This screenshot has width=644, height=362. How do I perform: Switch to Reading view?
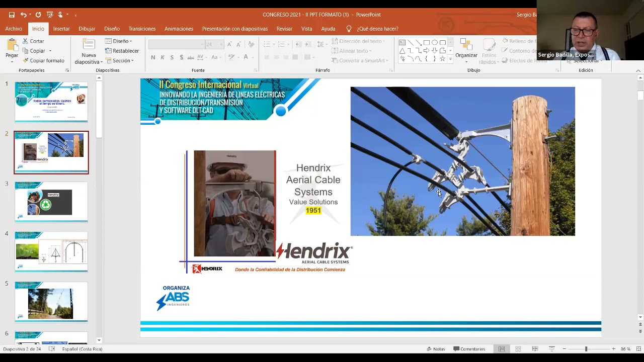[535, 349]
